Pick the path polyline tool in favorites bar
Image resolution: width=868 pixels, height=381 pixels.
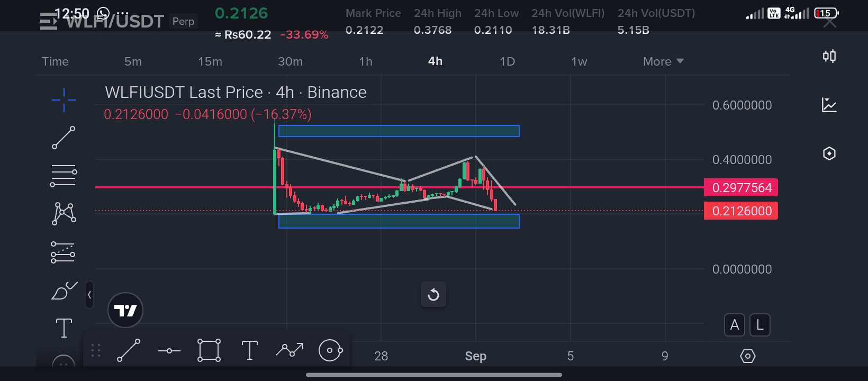tap(290, 350)
